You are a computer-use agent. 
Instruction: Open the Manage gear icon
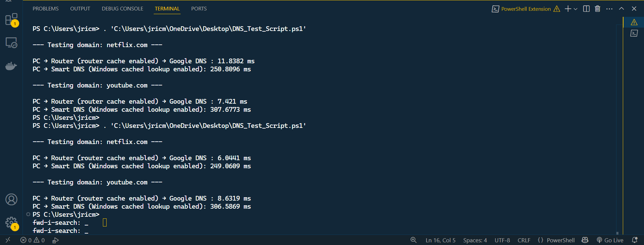click(x=11, y=222)
